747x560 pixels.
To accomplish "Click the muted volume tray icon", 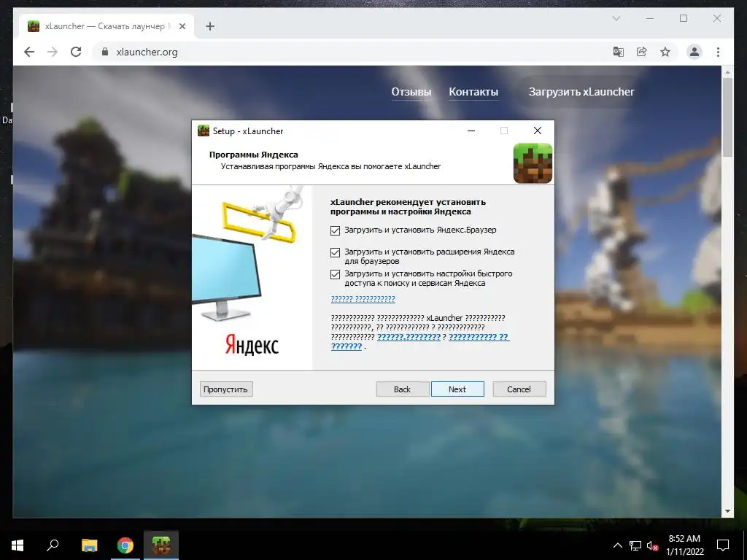I will pyautogui.click(x=652, y=545).
